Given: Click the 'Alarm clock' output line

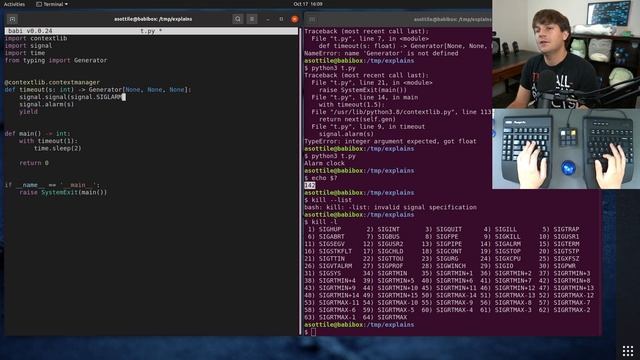Looking at the screenshot, I should click(x=324, y=163).
